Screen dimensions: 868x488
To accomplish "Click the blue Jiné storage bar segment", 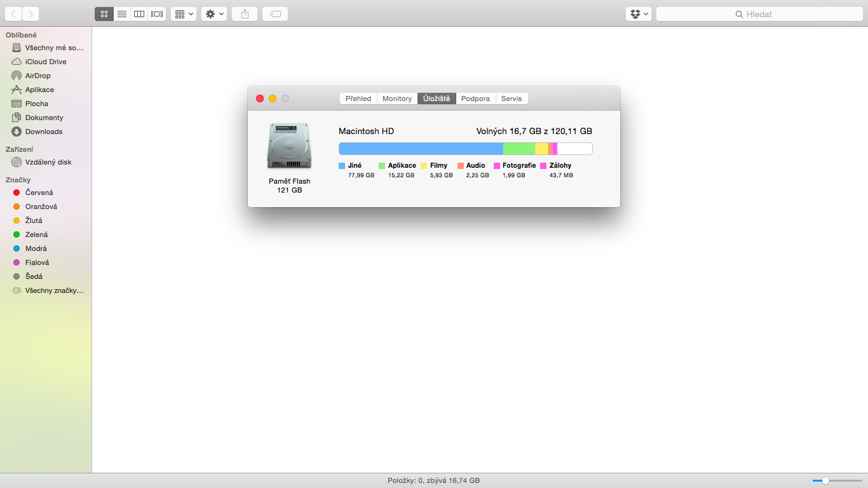I will coord(421,149).
